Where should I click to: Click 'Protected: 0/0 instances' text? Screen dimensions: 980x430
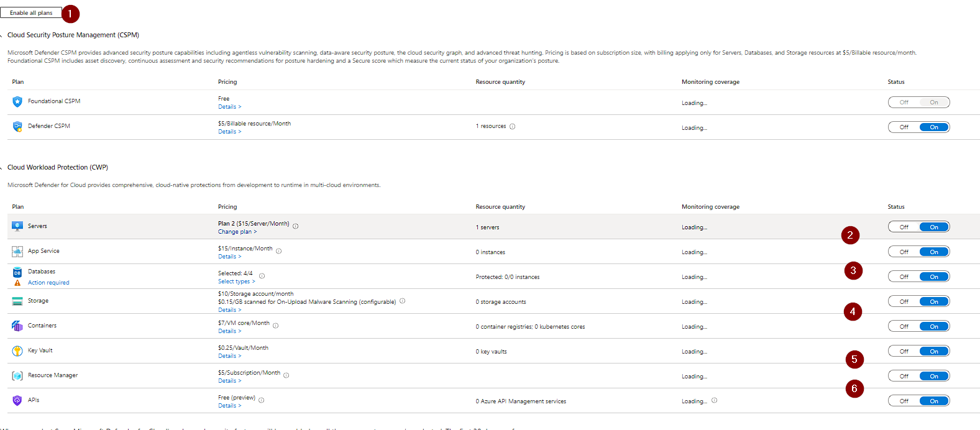508,277
